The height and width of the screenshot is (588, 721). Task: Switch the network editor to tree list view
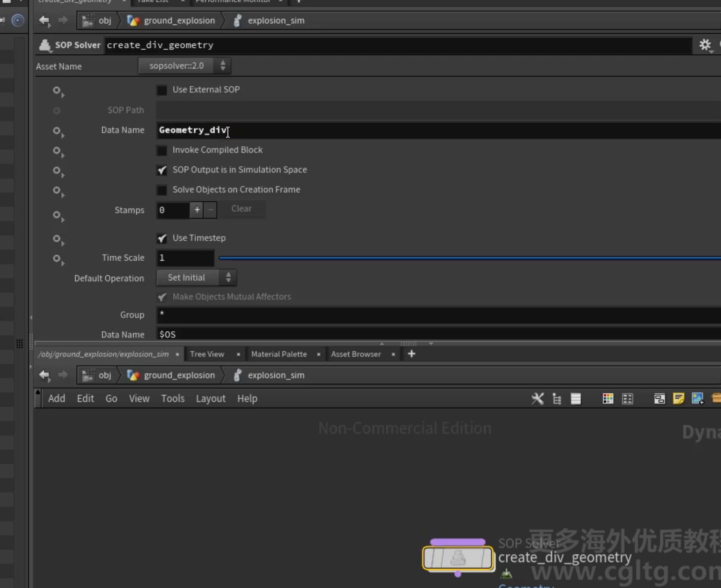click(557, 399)
